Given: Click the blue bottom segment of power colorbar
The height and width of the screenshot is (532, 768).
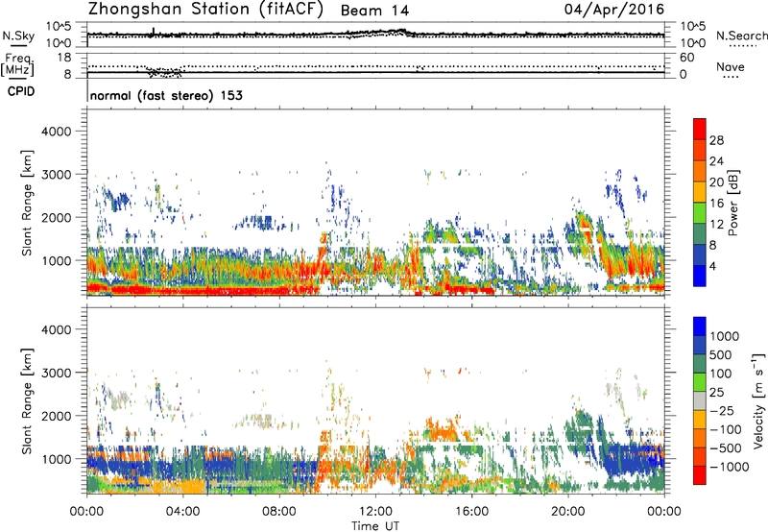Looking at the screenshot, I should pos(700,276).
